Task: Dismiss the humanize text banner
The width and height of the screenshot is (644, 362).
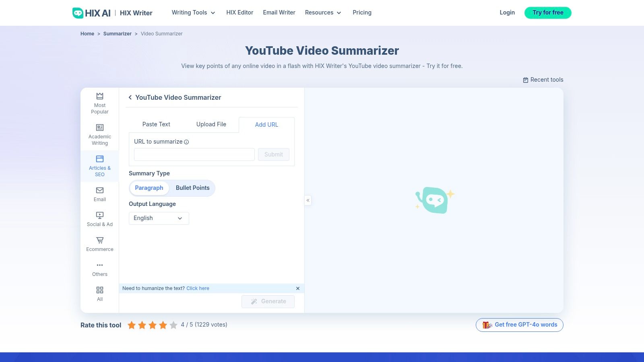Action: [x=298, y=288]
